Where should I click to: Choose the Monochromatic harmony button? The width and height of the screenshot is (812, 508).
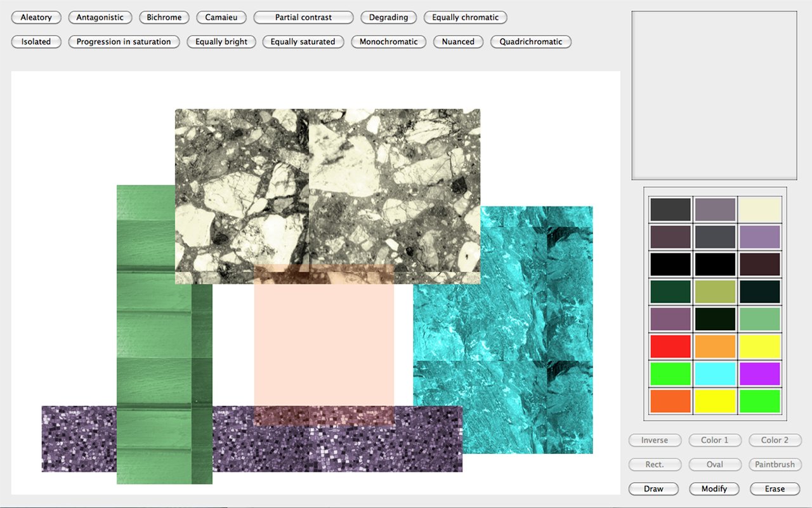[388, 42]
